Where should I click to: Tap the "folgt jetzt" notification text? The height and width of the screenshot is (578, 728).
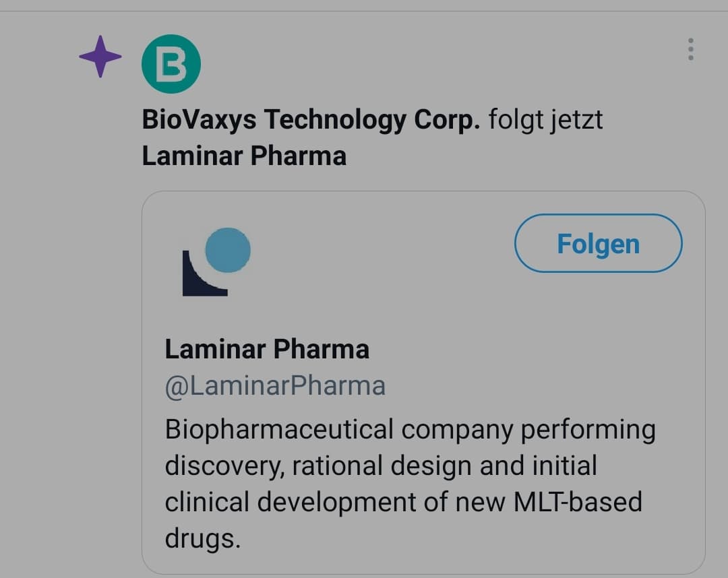click(545, 120)
